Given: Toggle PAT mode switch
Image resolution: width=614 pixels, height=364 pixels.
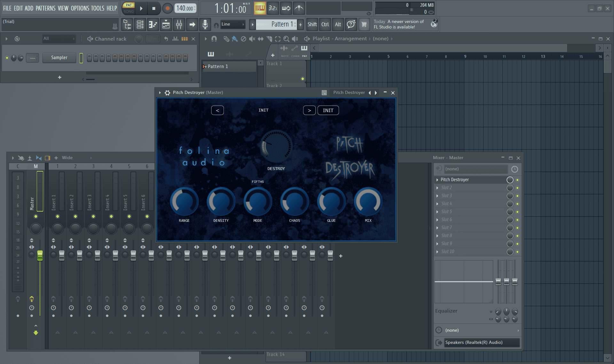Looking at the screenshot, I should click(x=129, y=5).
